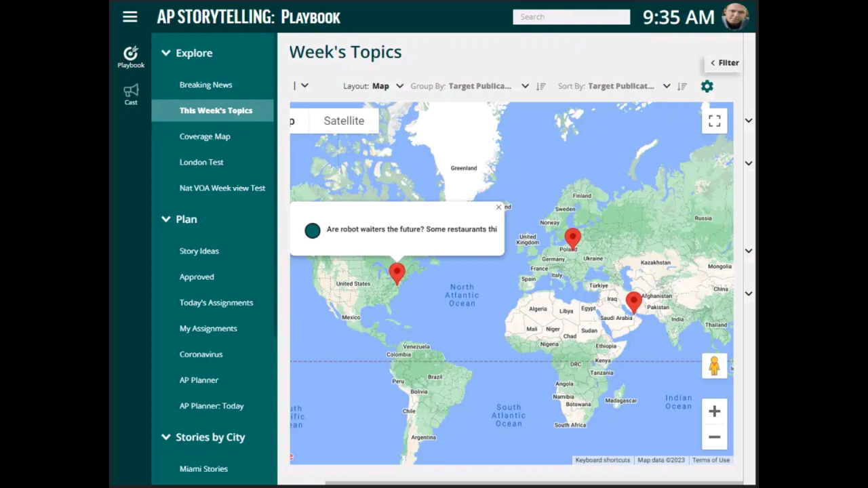The height and width of the screenshot is (488, 868).
Task: Click the map pin near Saudi Arabia
Action: (633, 302)
